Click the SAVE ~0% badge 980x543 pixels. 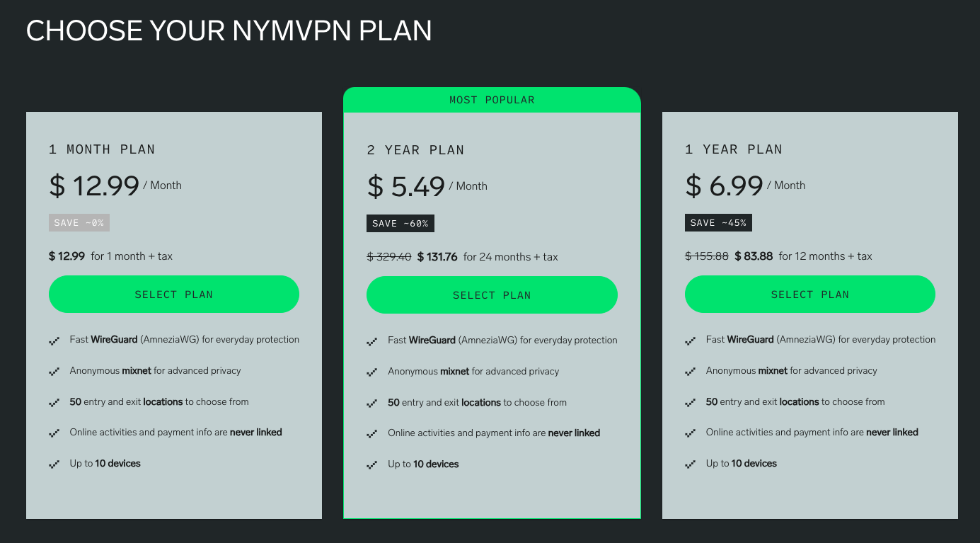(79, 222)
